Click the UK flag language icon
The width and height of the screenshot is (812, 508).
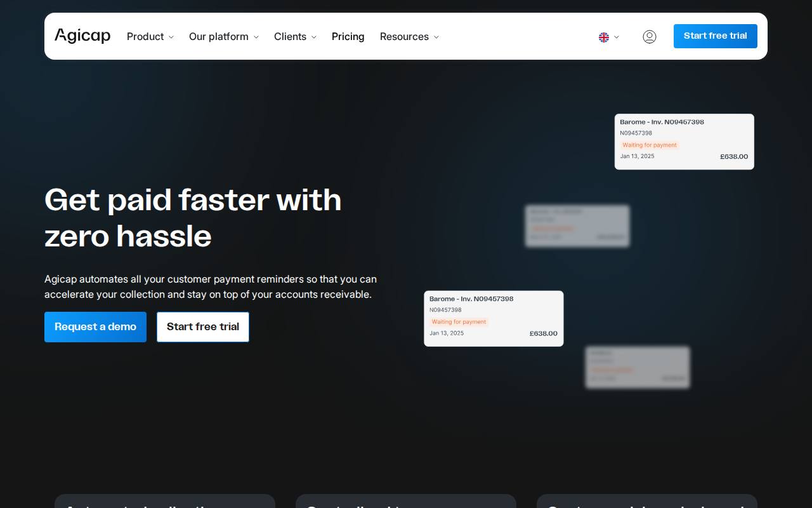click(x=604, y=37)
